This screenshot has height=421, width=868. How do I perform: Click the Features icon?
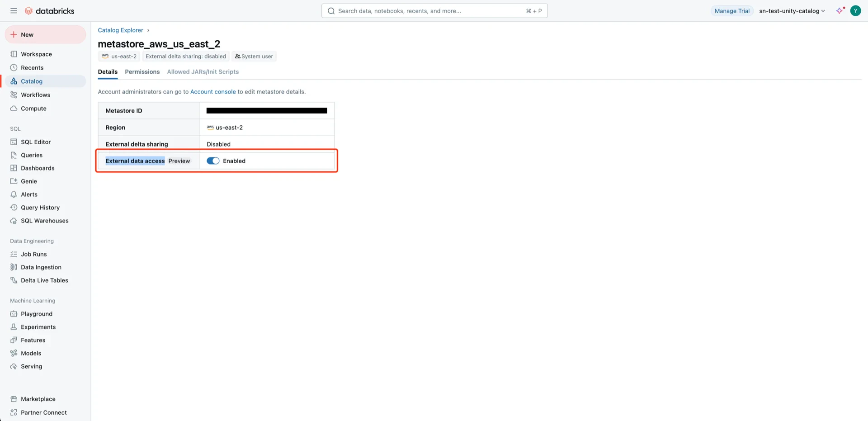click(14, 340)
